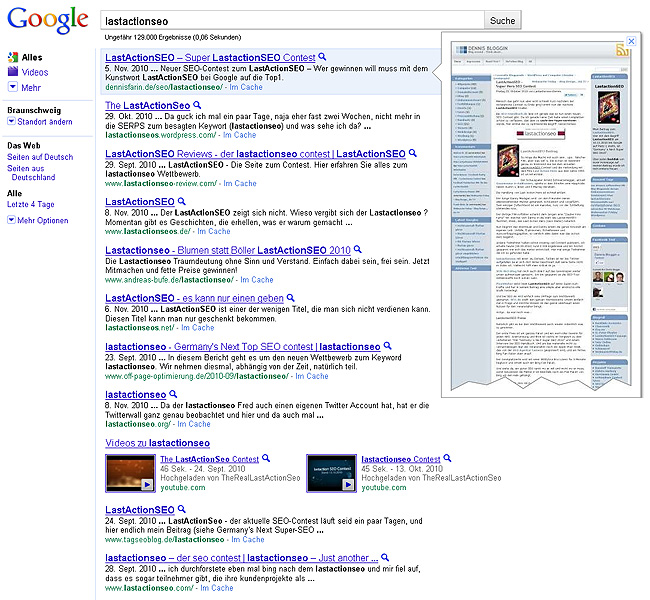Image resolution: width=650 pixels, height=600 pixels.
Task: Click 'youtube.com' under 46 Sek. video
Action: pos(183,488)
